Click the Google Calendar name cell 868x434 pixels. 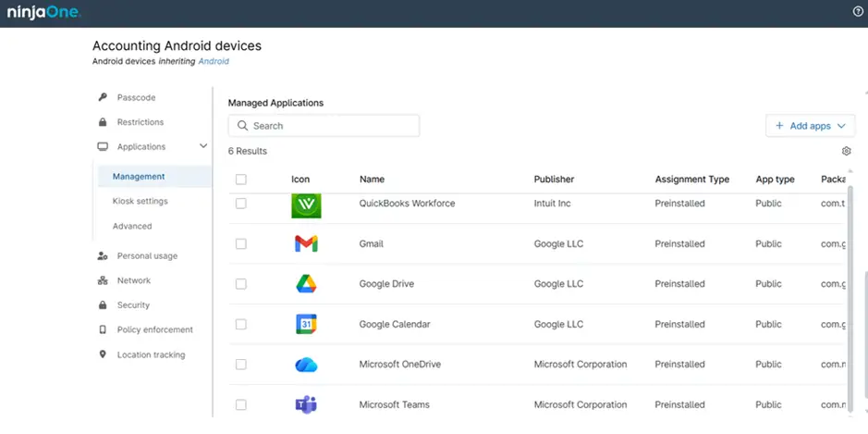[395, 324]
